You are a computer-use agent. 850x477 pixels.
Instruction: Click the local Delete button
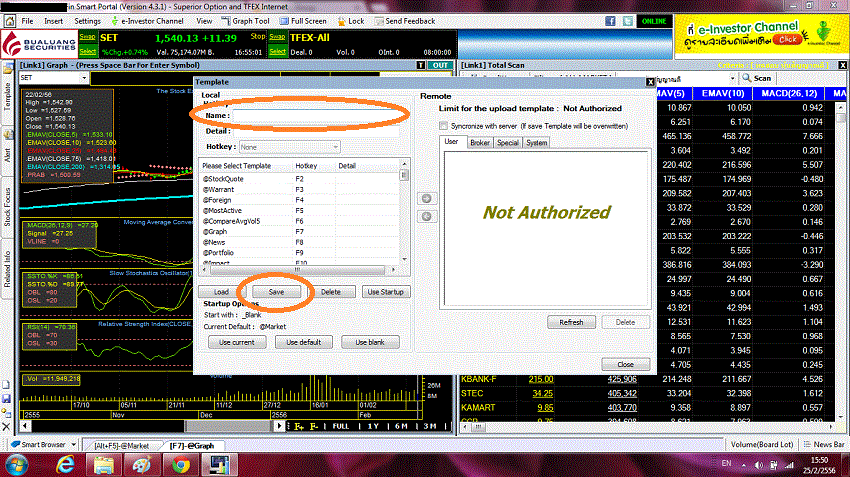pos(331,292)
